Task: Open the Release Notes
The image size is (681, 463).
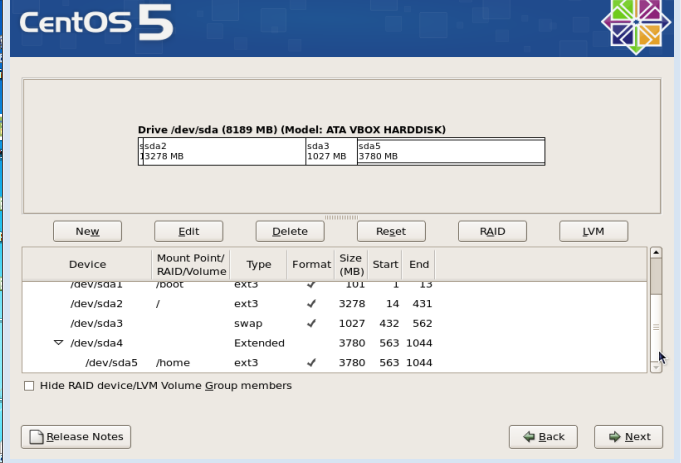Action: tap(76, 437)
